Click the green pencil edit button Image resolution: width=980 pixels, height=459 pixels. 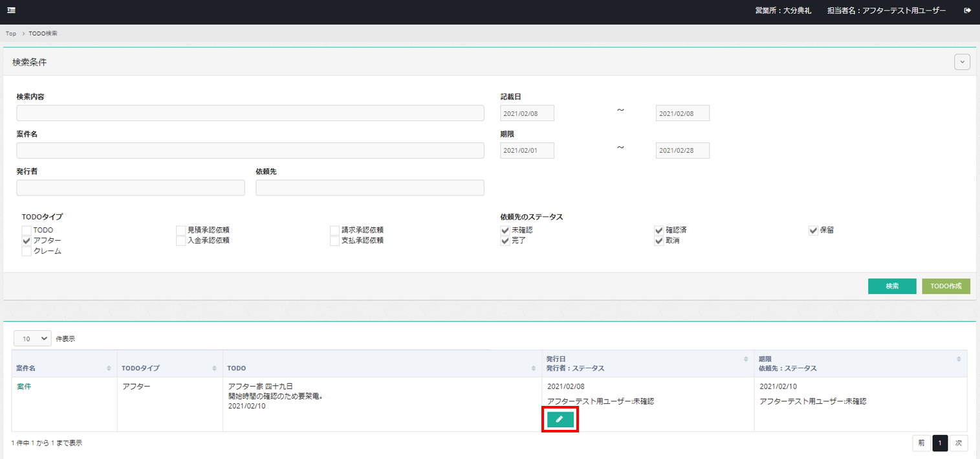coord(560,420)
